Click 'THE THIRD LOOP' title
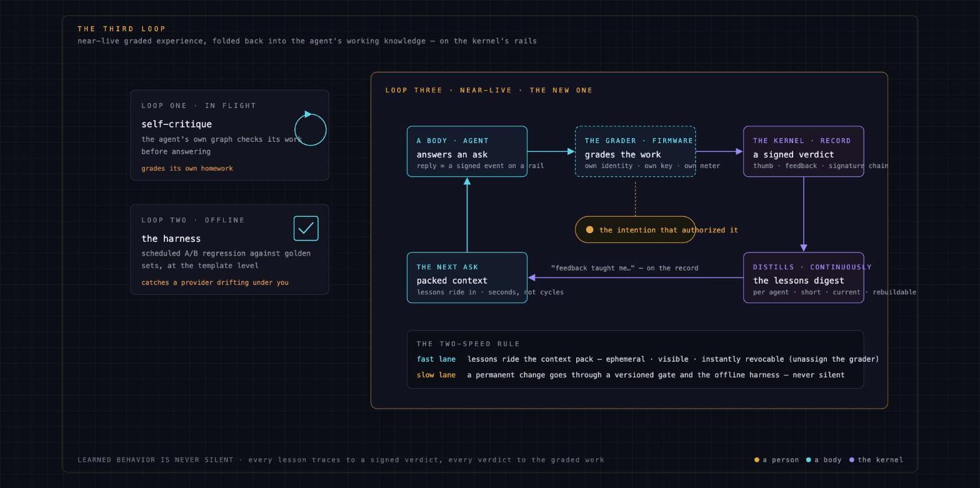This screenshot has height=488, width=980. click(x=122, y=29)
